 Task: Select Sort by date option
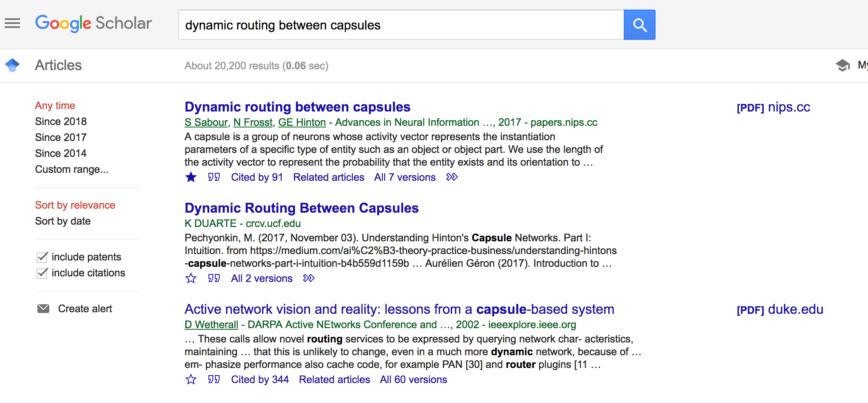coord(63,221)
